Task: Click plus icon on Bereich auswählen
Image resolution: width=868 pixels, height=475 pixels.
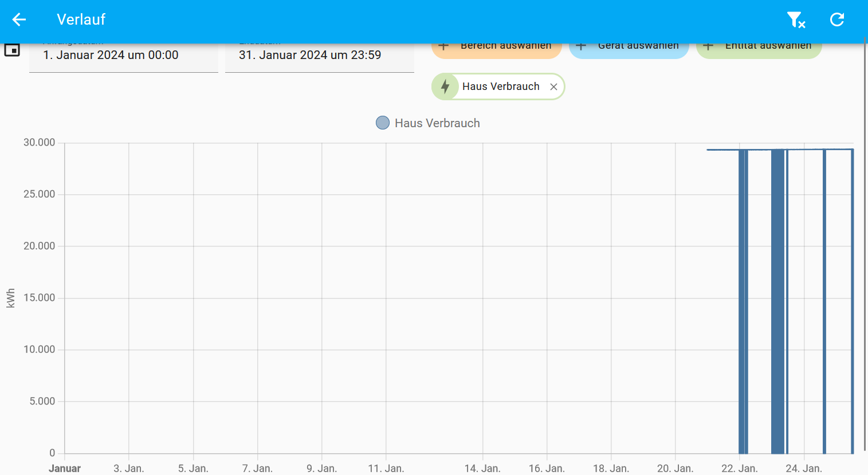Action: coord(443,46)
